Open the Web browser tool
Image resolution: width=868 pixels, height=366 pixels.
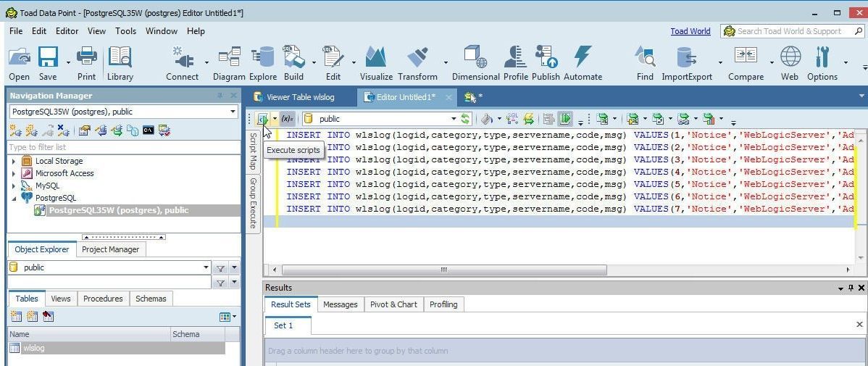tap(790, 64)
